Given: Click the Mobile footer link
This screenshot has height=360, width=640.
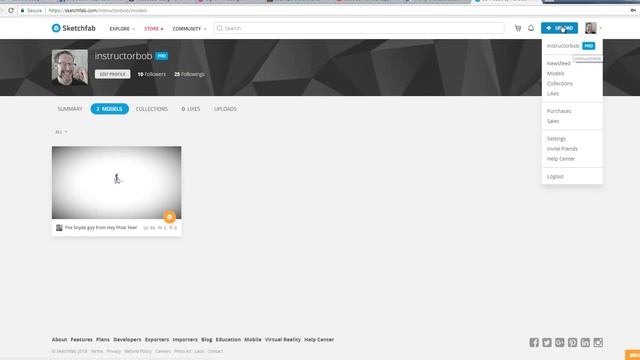Looking at the screenshot, I should [x=253, y=340].
